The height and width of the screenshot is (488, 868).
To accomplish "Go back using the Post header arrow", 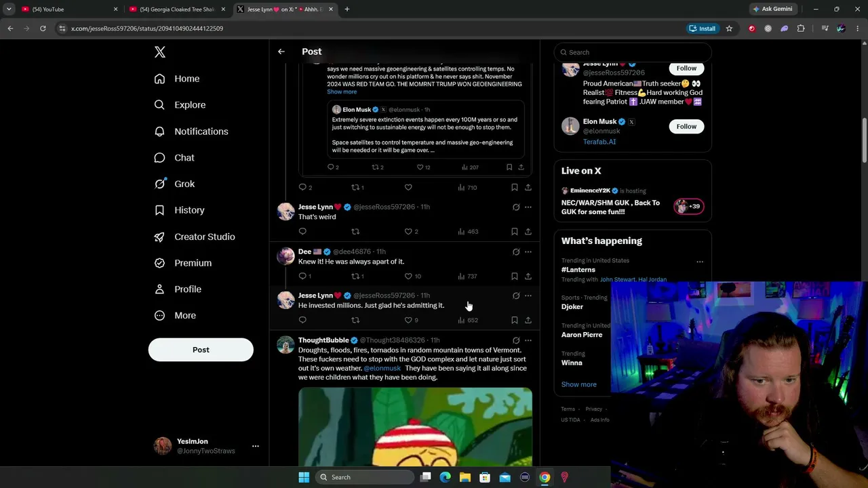I will 281,52.
